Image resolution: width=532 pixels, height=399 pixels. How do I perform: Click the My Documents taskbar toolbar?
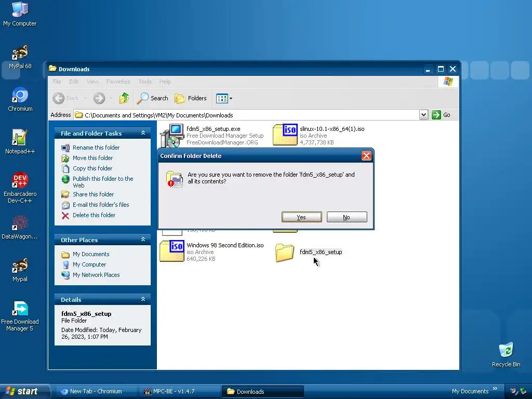(470, 391)
